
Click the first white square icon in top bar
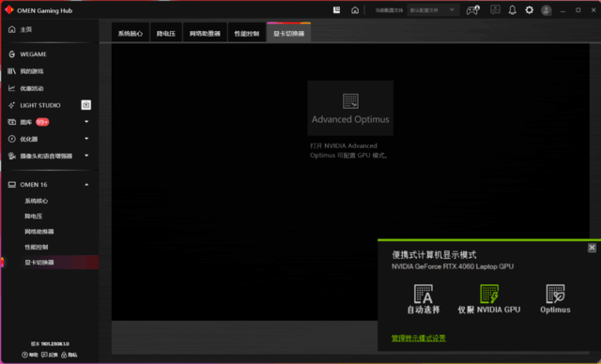pyautogui.click(x=336, y=10)
